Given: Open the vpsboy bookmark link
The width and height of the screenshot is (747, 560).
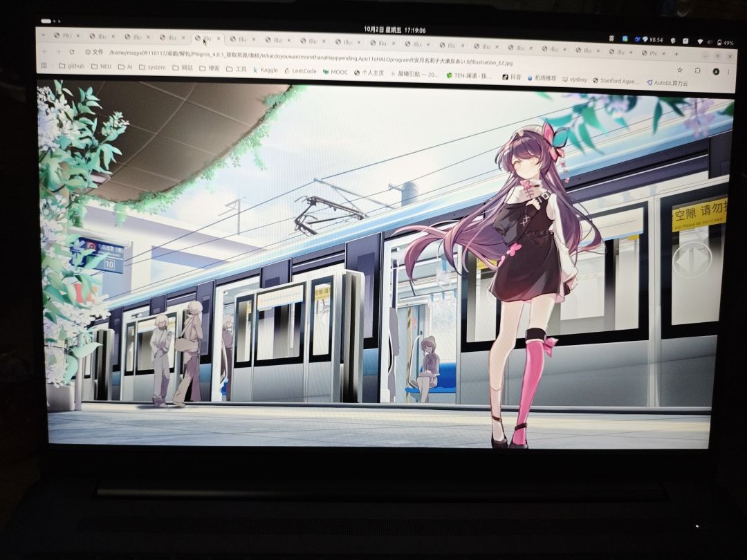Looking at the screenshot, I should pos(575,80).
